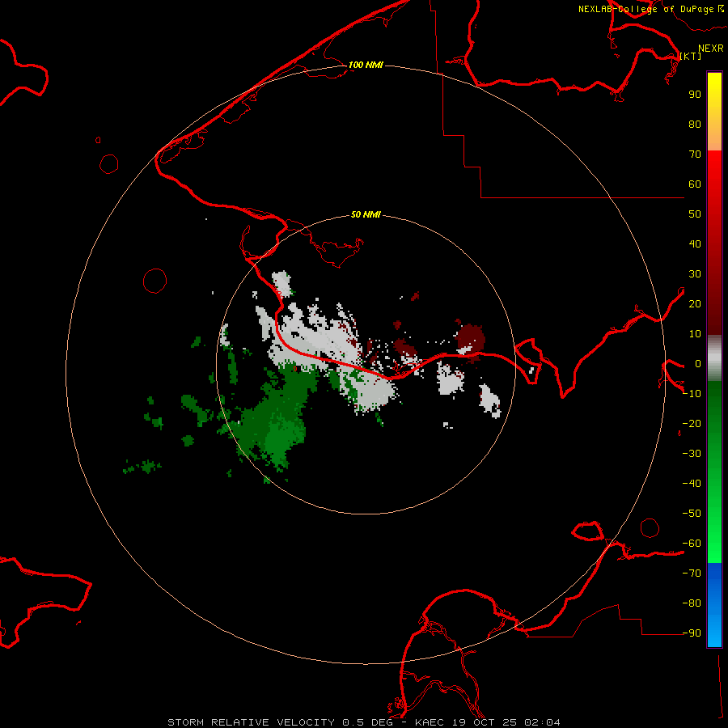Viewport: 728px width, 728px height.
Task: Pick the green inbound segment of color bar
Action: 714,472
